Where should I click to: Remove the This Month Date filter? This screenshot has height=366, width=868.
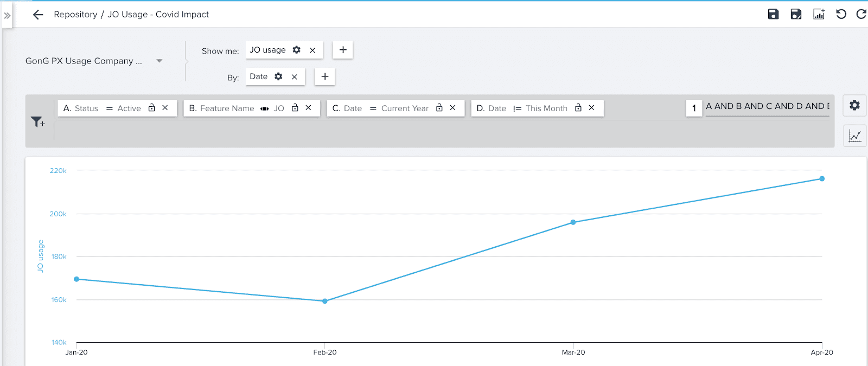592,108
